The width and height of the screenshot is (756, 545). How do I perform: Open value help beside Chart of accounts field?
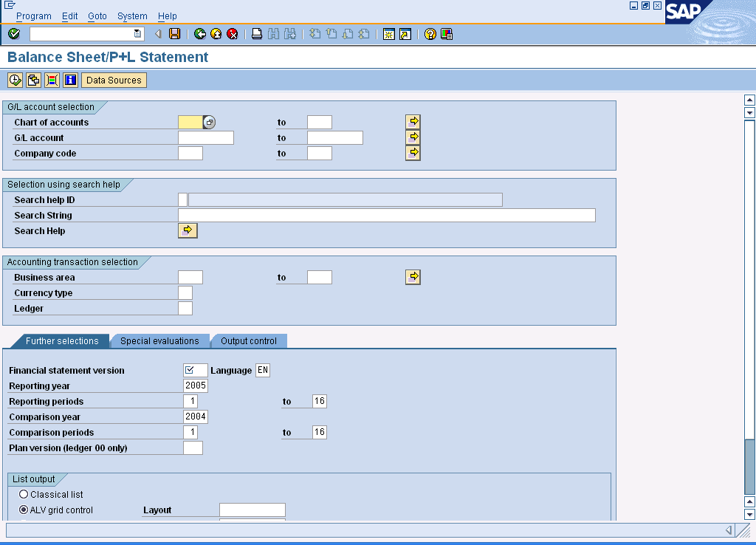point(209,123)
